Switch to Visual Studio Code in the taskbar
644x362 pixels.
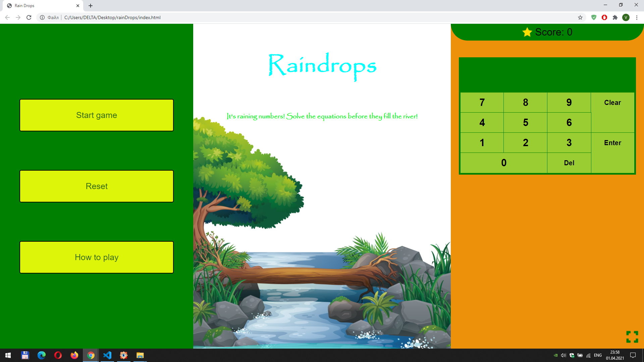tap(107, 355)
